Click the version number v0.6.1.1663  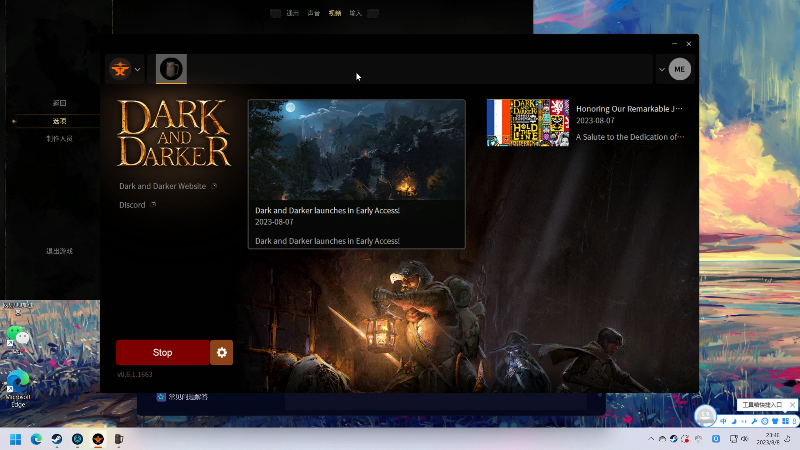tap(135, 374)
